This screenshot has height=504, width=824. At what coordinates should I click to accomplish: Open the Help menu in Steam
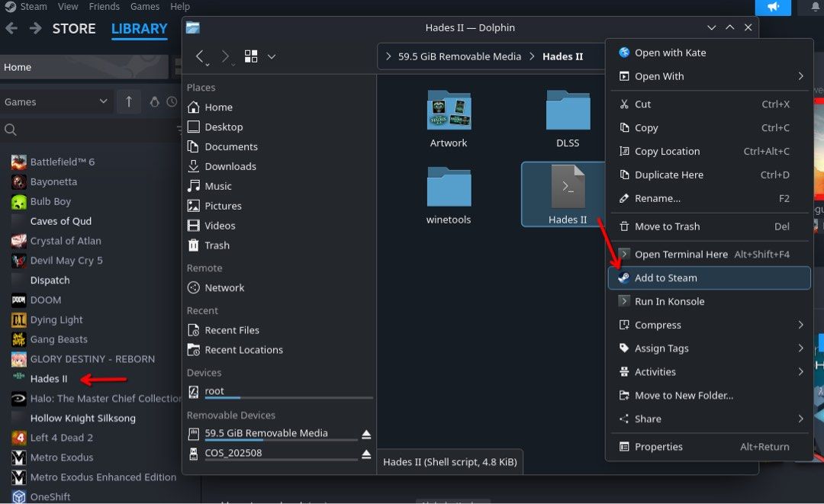click(x=180, y=7)
